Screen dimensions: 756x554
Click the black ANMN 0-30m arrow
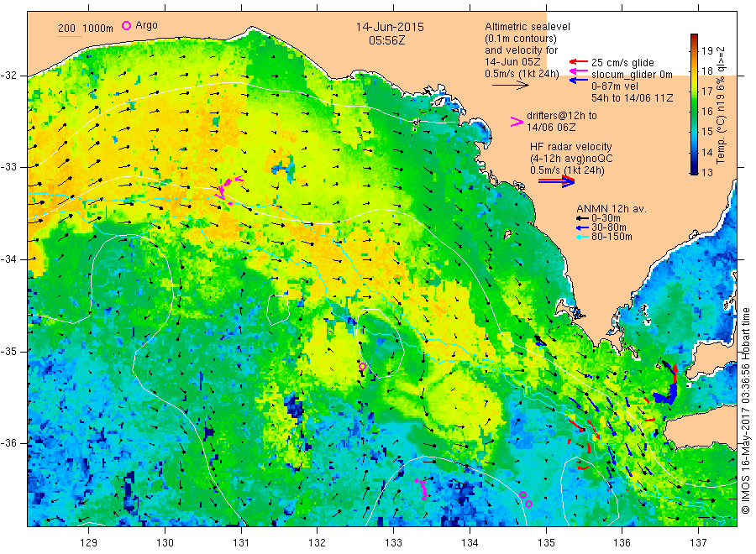582,218
